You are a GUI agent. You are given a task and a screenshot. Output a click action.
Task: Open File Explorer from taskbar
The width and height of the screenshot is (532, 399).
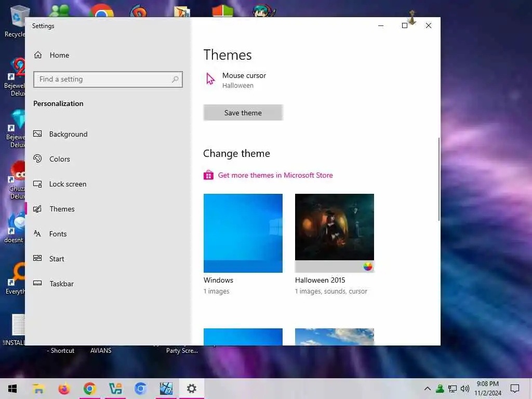pos(38,389)
